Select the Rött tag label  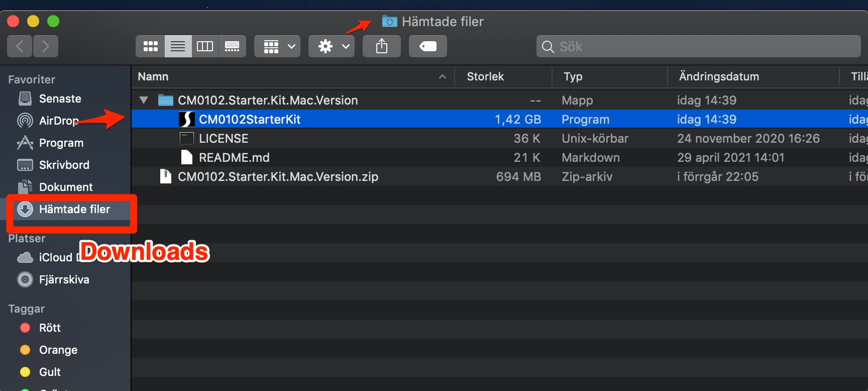(50, 328)
